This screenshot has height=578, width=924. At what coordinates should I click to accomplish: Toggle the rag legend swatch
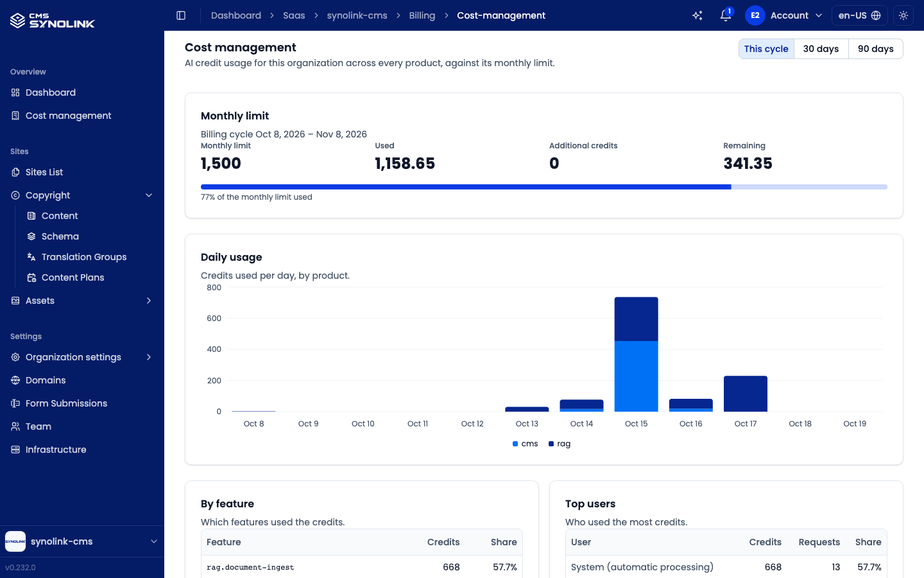coord(551,444)
